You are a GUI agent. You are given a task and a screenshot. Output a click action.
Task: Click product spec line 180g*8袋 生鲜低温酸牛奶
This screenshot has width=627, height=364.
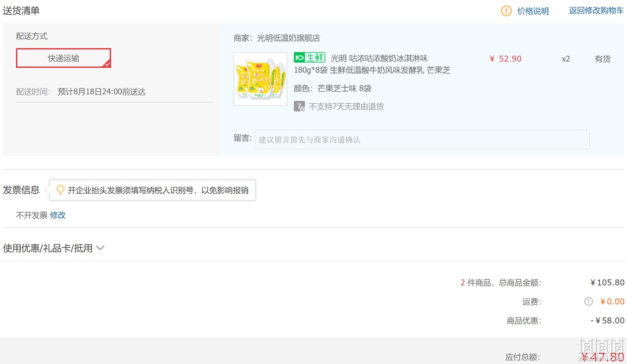(x=372, y=70)
